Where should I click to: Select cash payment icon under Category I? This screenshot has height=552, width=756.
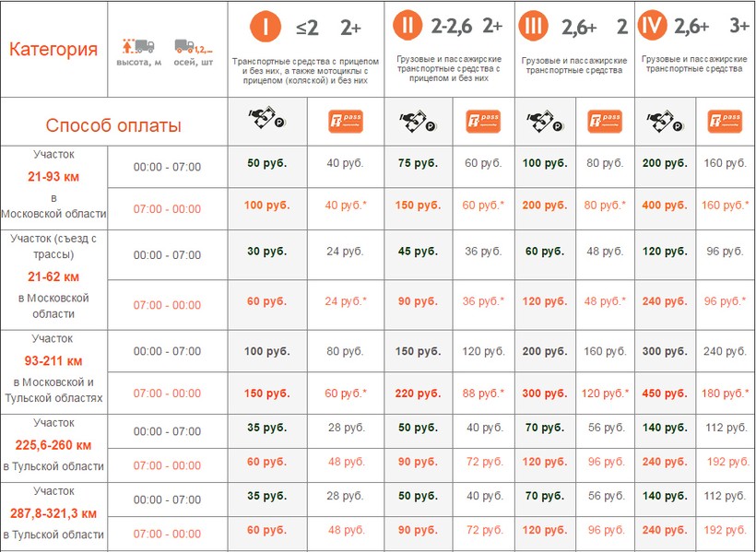pyautogui.click(x=266, y=121)
